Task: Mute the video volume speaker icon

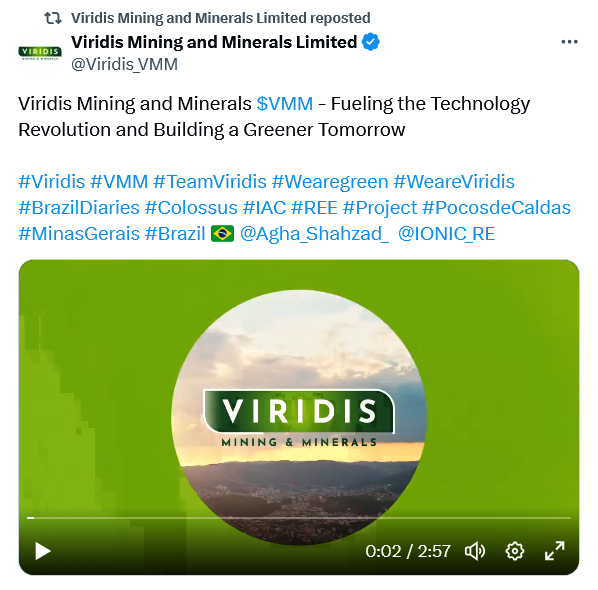Action: [x=474, y=551]
